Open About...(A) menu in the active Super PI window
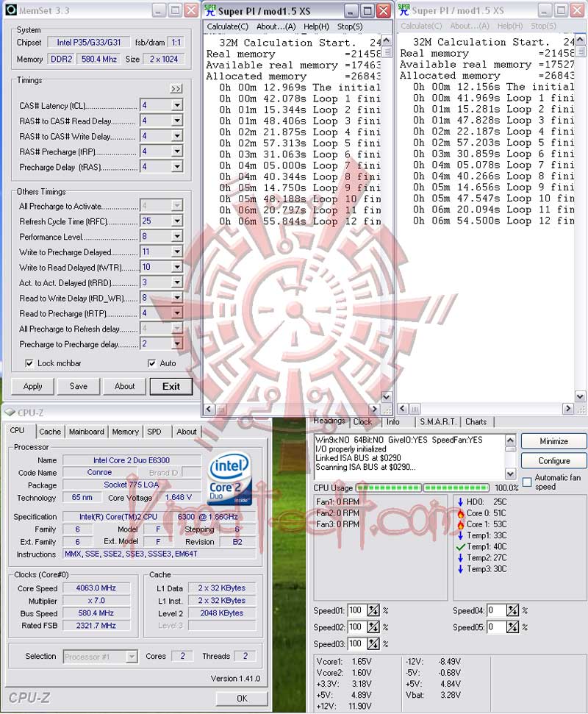The height and width of the screenshot is (714, 588). 276,26
